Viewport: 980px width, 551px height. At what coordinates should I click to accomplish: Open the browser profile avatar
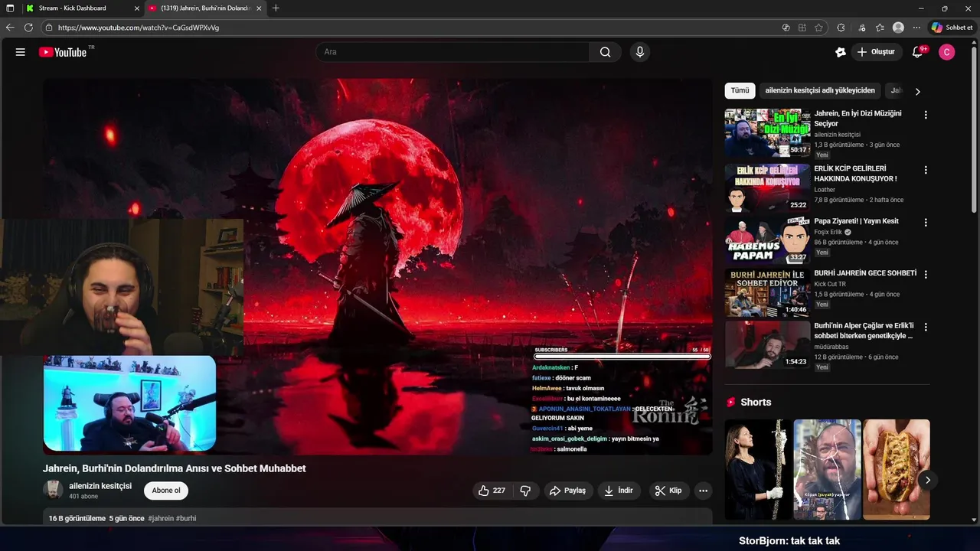pyautogui.click(x=898, y=28)
